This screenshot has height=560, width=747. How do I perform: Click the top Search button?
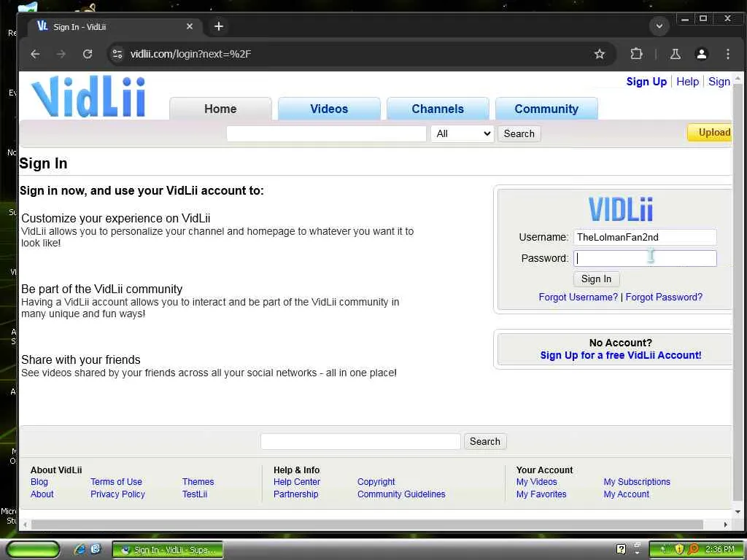pos(519,134)
